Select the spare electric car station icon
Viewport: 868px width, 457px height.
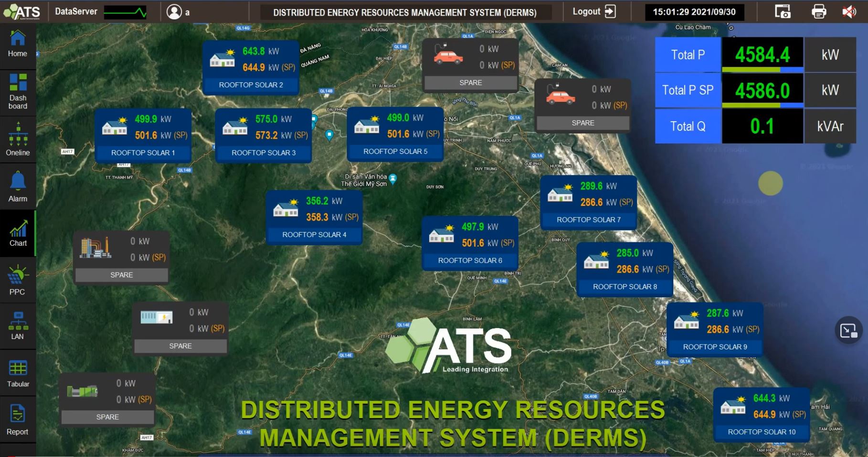(x=448, y=54)
